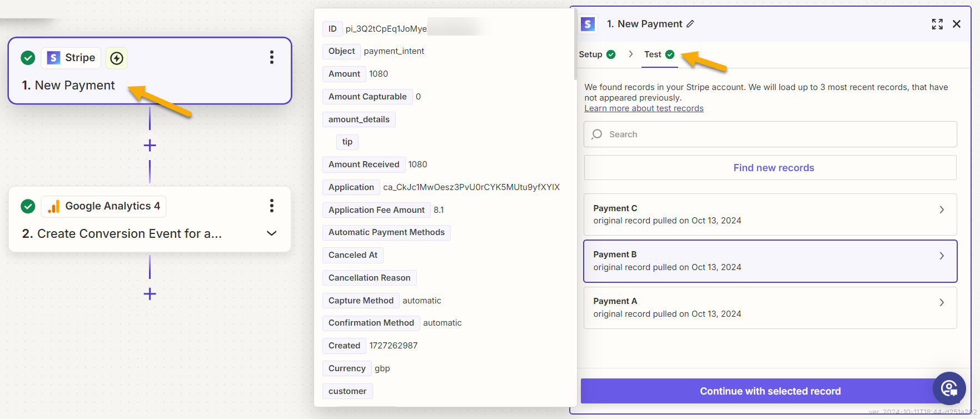Open Payment A record chevron
980x419 pixels.
(x=942, y=302)
